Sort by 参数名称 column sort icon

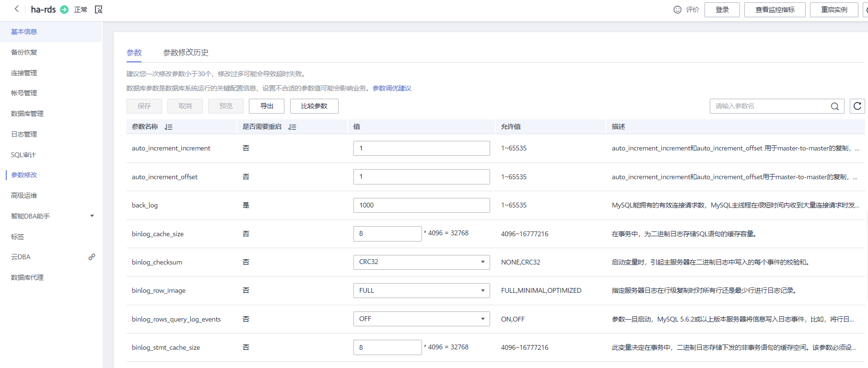(168, 127)
